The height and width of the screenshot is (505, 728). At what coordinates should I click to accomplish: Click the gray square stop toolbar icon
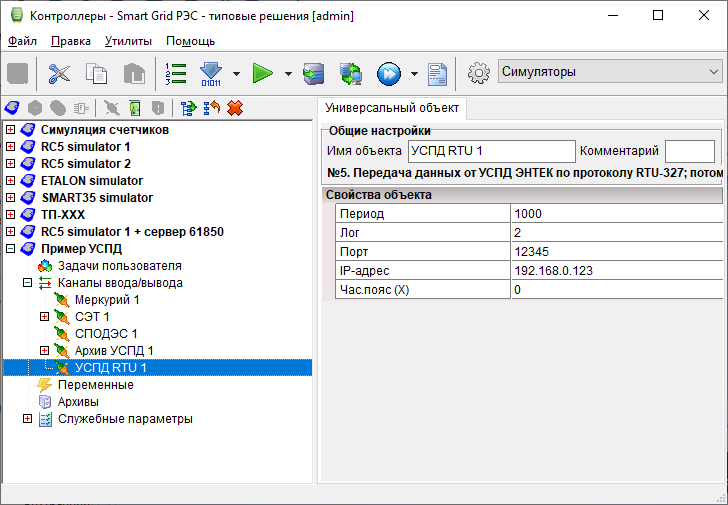pyautogui.click(x=18, y=73)
